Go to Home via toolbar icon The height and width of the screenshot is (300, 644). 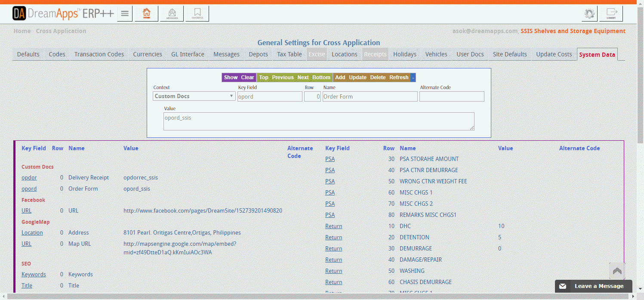[x=147, y=13]
